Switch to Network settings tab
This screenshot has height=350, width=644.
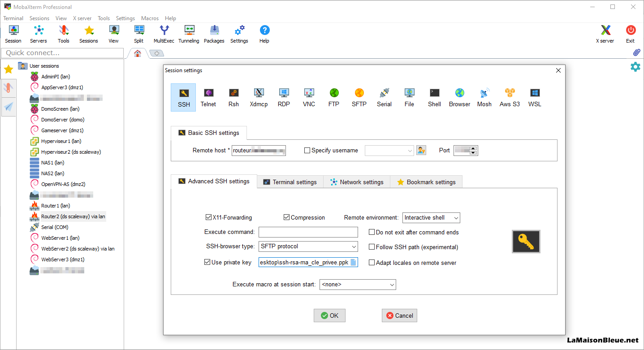[x=357, y=182]
